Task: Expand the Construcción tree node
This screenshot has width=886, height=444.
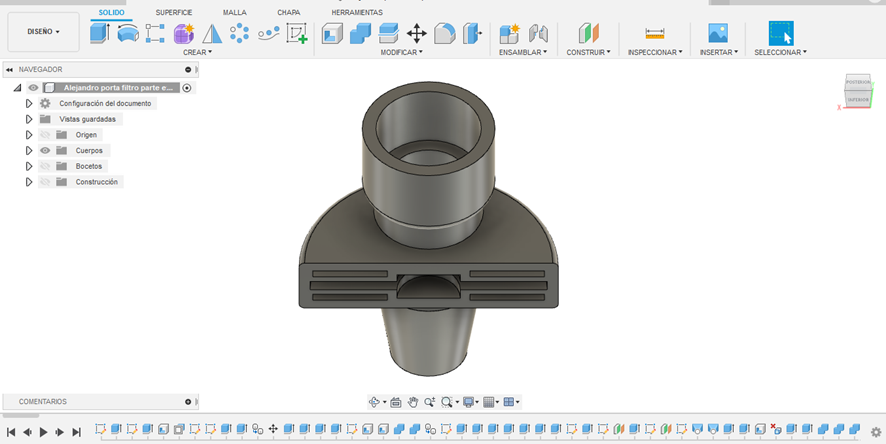Action: pos(29,182)
